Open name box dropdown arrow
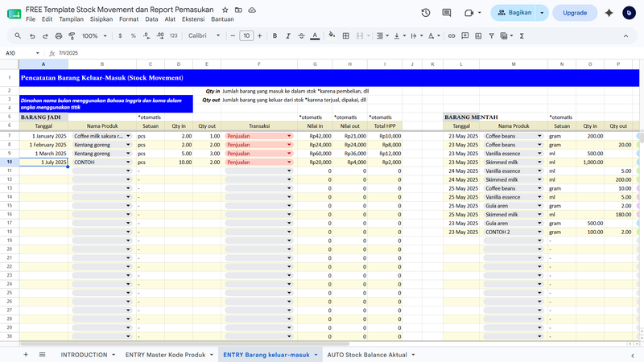 tap(37, 53)
